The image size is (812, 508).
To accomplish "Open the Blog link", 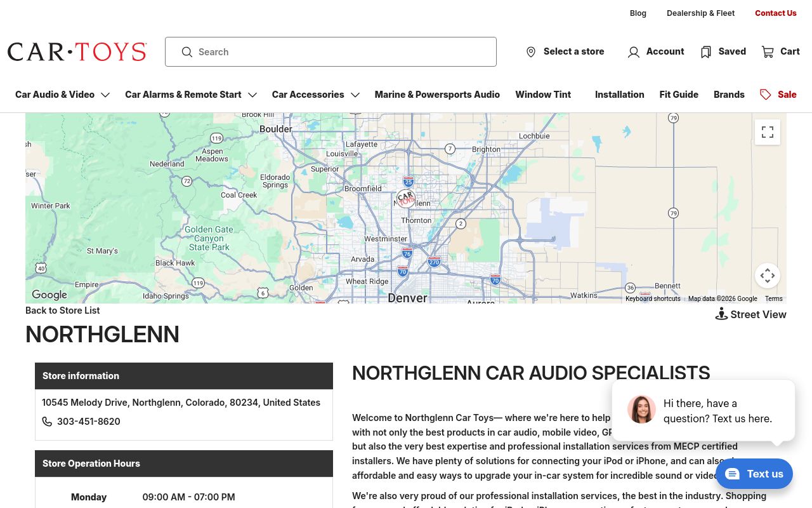I will (x=638, y=13).
